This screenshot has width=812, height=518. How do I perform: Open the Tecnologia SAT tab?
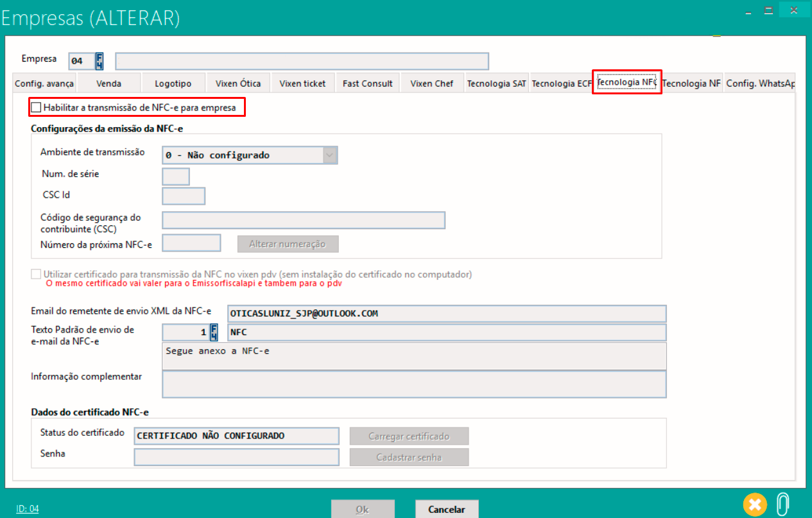click(496, 83)
